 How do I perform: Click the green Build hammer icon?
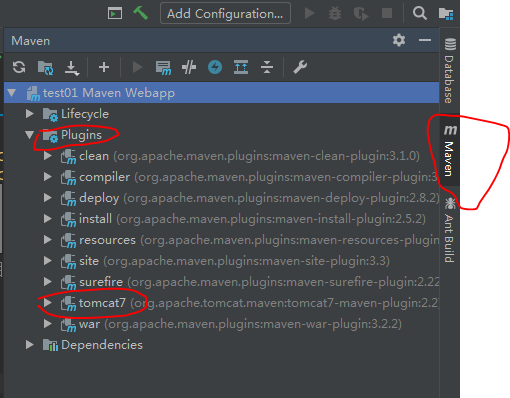[140, 13]
